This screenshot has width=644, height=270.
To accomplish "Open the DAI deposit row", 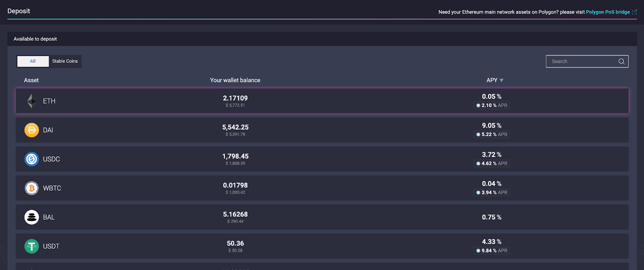I will pyautogui.click(x=322, y=130).
